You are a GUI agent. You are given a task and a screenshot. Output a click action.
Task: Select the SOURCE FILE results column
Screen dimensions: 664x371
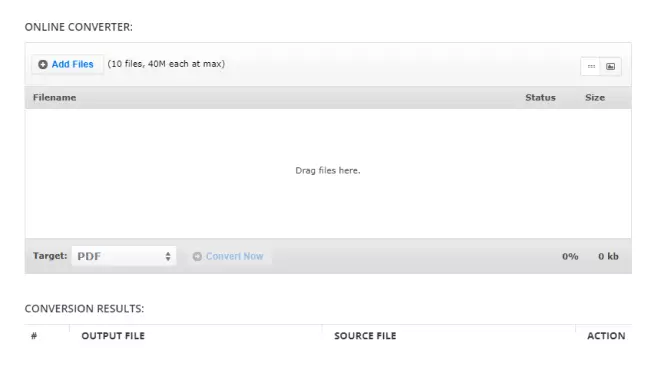(365, 336)
